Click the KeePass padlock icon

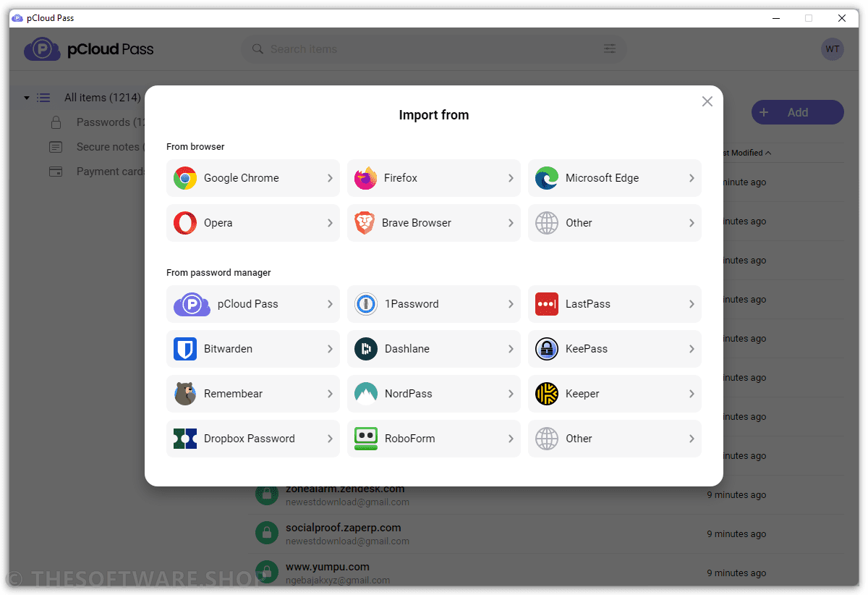[x=547, y=349]
